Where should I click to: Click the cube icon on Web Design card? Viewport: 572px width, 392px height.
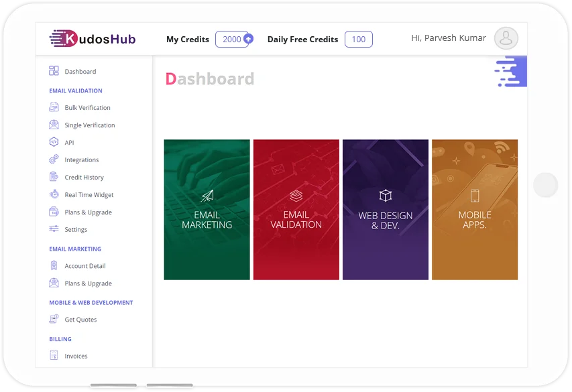click(386, 196)
